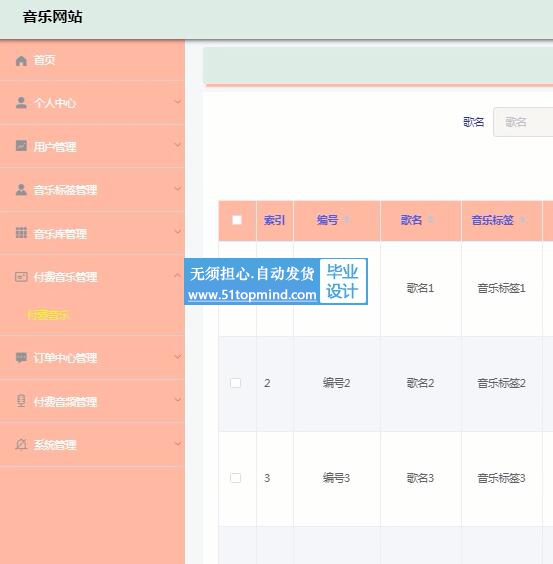Click the 歌名1 cell

tap(420, 288)
